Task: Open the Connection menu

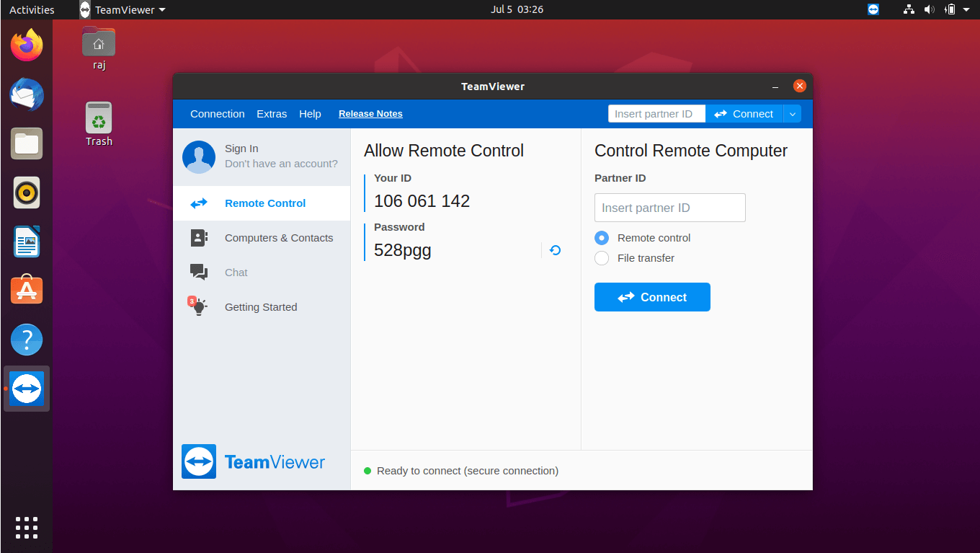Action: [218, 114]
